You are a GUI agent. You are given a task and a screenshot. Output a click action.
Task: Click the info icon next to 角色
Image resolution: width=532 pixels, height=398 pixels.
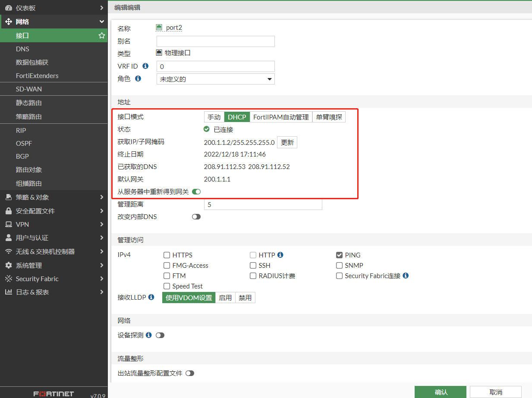click(138, 78)
